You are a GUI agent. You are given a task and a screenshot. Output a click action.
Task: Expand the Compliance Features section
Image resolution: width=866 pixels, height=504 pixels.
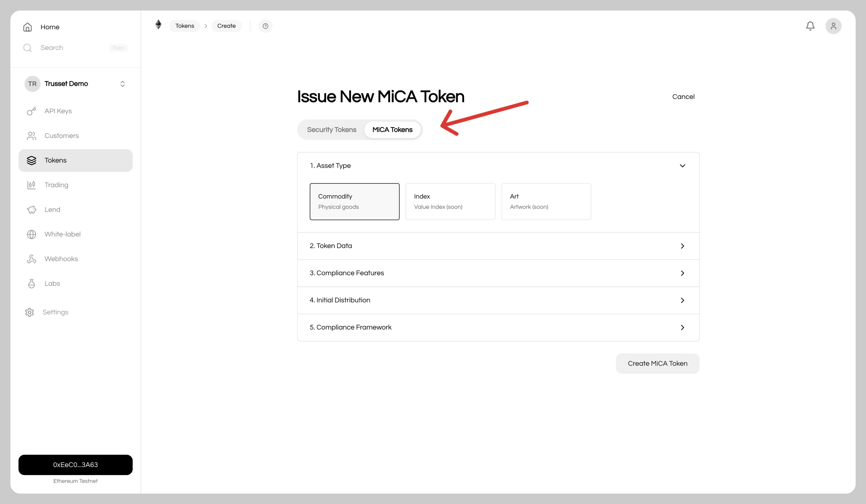click(682, 273)
